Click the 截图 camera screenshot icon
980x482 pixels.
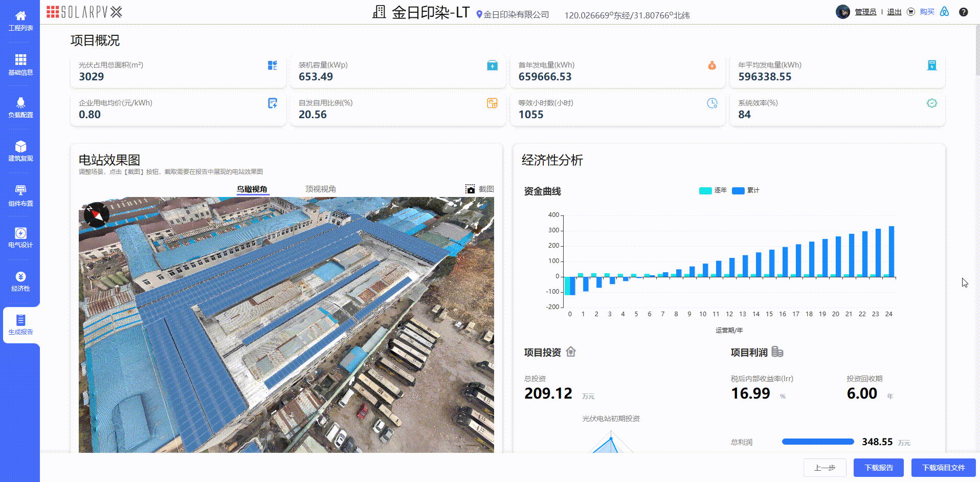470,189
